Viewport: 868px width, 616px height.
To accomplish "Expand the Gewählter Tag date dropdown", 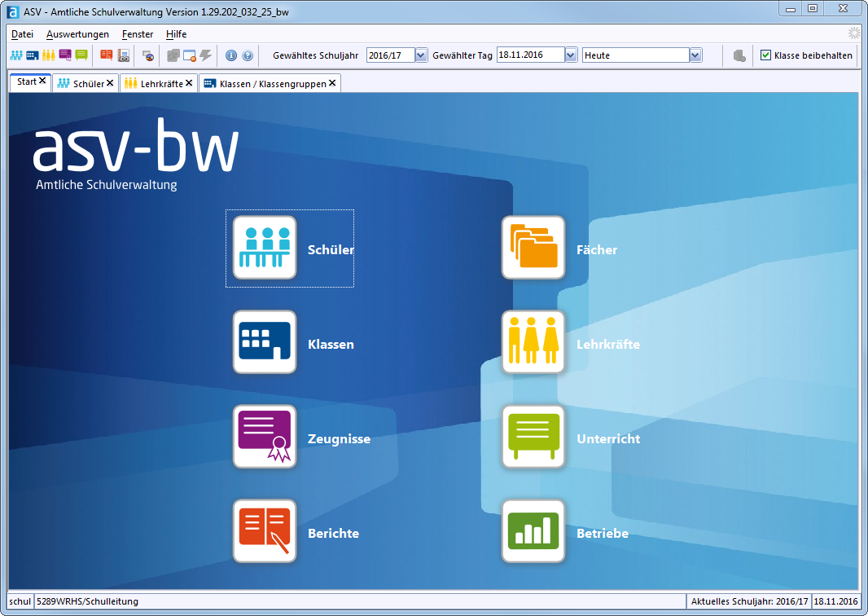I will tap(572, 55).
